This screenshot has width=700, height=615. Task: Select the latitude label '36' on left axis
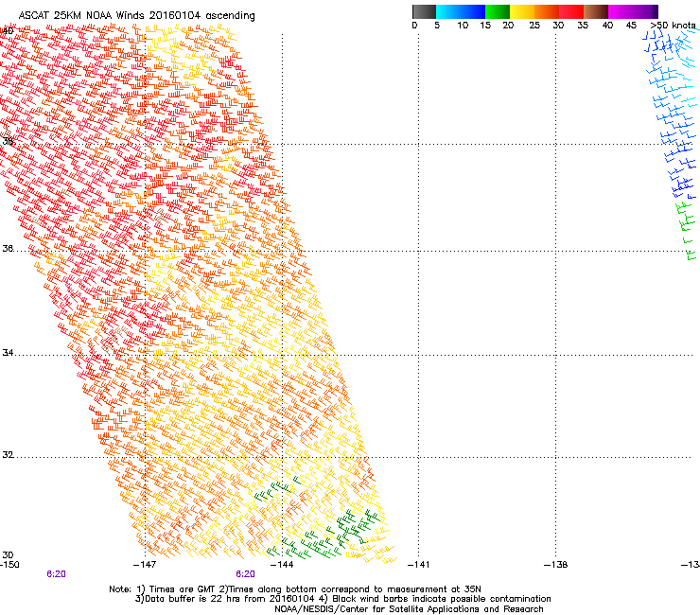tap(8, 248)
